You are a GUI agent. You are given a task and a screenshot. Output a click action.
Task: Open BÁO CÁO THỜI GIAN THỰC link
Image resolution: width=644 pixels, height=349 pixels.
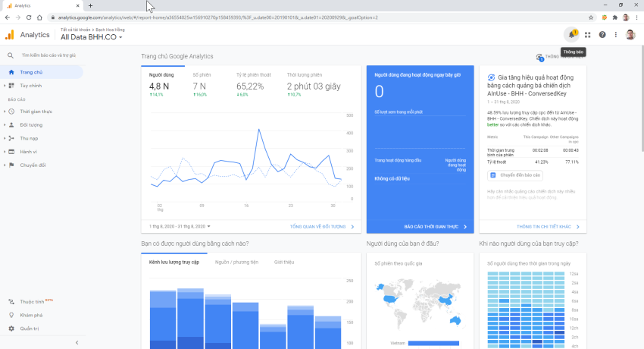435,227
